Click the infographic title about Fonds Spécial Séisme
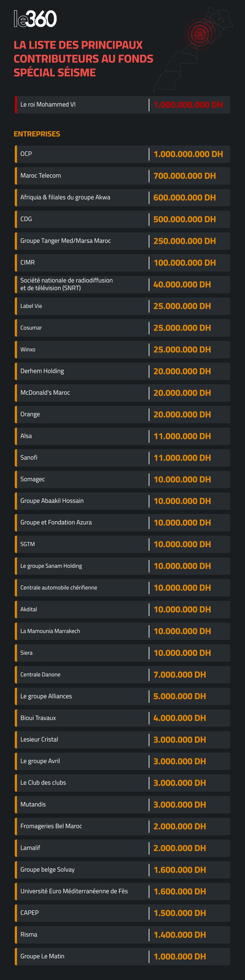This screenshot has width=245, height=980. 83,58
